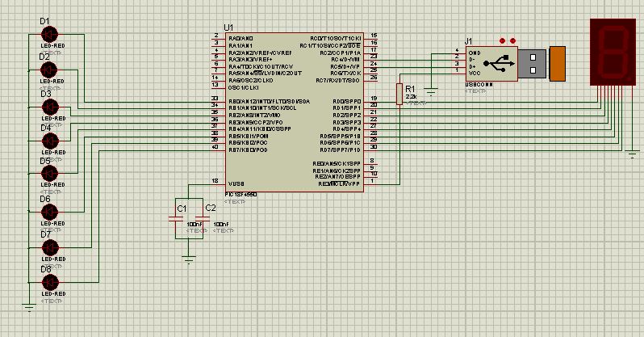Click the VUSB pin label on U1
This screenshot has height=337, width=644.
[x=236, y=184]
